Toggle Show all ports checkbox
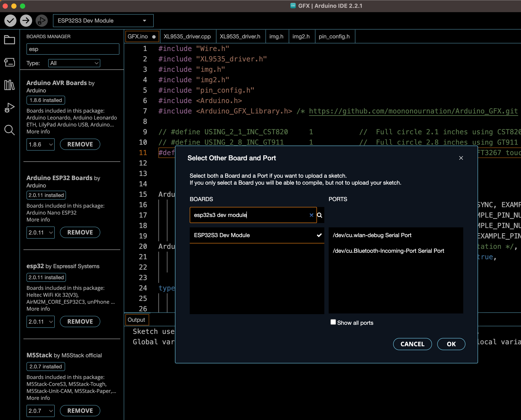 coord(333,322)
